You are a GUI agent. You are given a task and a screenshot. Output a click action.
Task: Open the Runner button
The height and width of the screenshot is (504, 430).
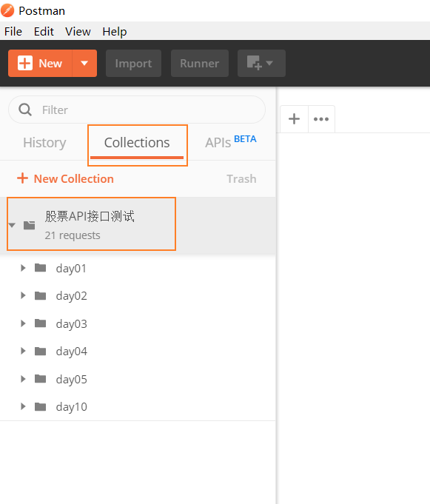(200, 64)
